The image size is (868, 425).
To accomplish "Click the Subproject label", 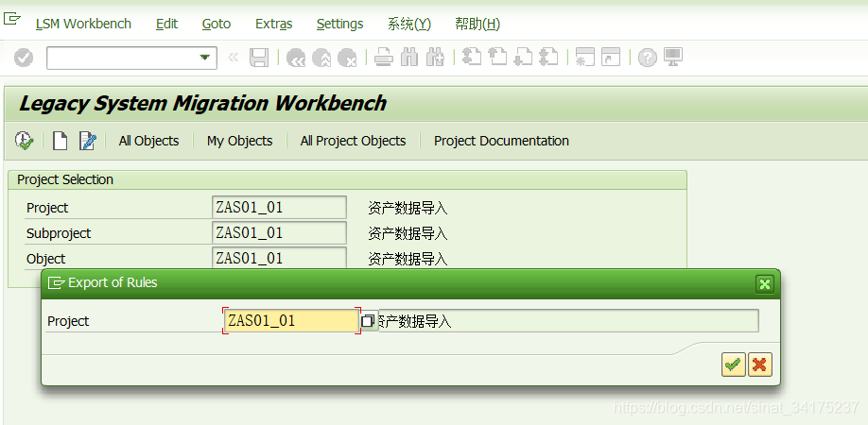I will (x=59, y=233).
